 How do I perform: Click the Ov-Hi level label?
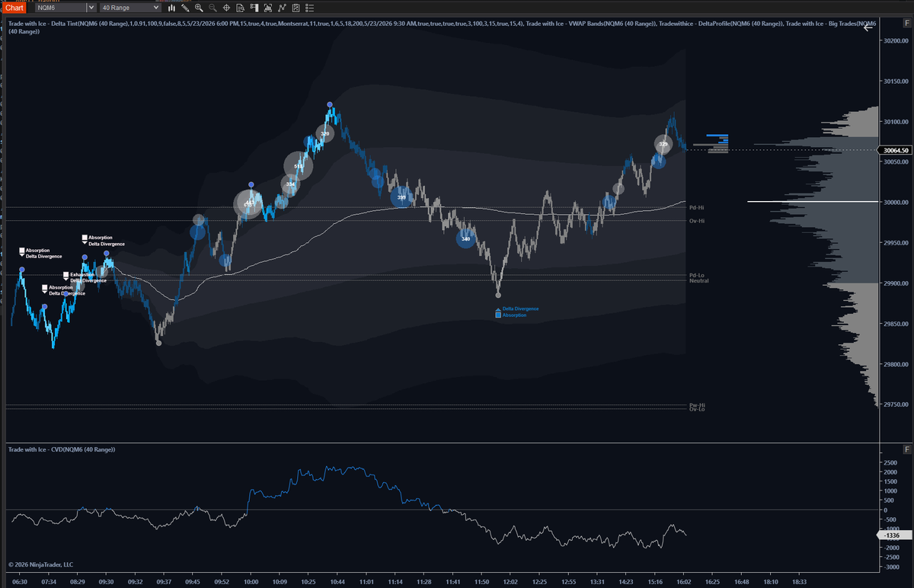696,221
